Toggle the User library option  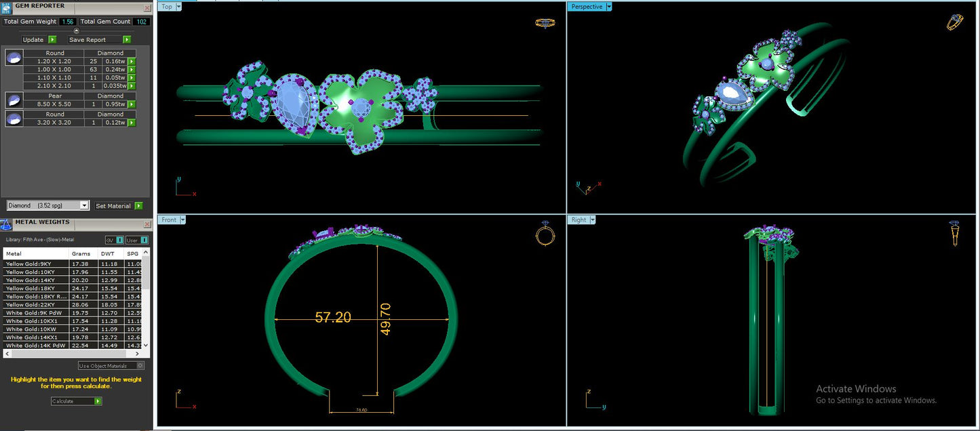(x=136, y=240)
